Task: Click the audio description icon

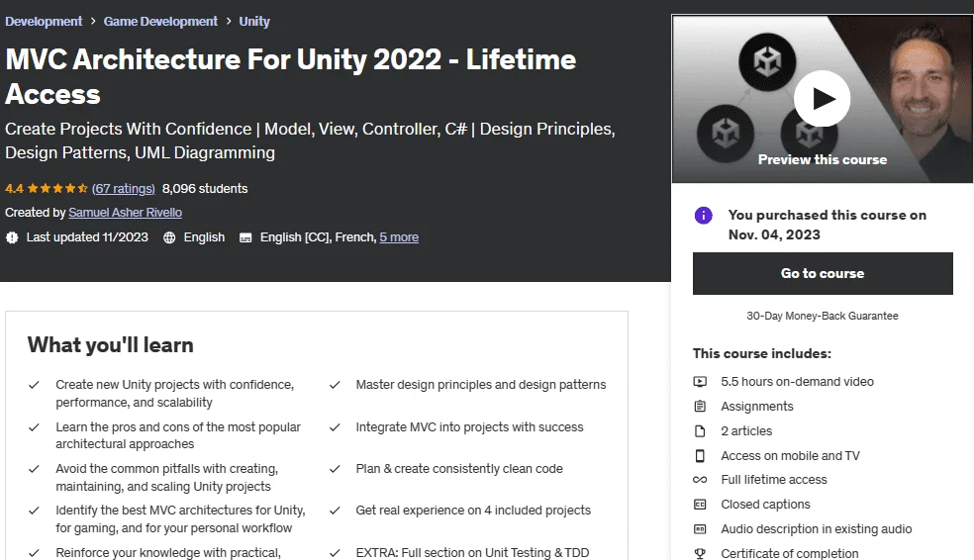Action: [700, 529]
